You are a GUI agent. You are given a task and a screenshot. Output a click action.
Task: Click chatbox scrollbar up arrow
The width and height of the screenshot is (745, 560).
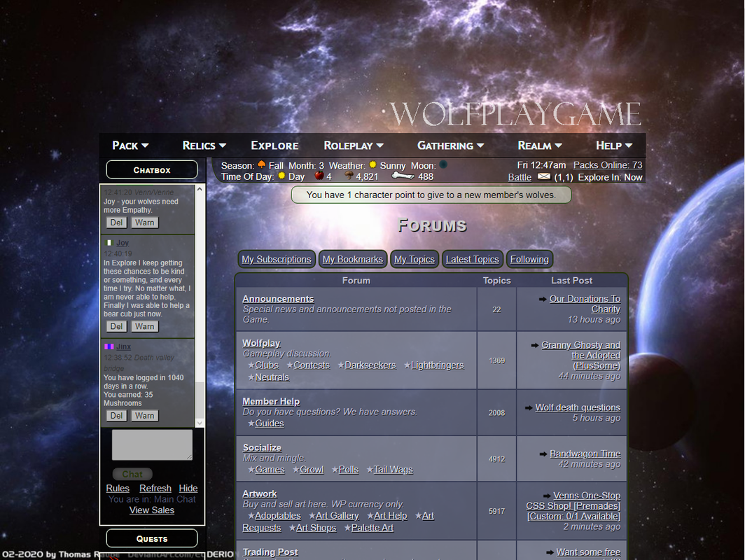[x=200, y=189]
